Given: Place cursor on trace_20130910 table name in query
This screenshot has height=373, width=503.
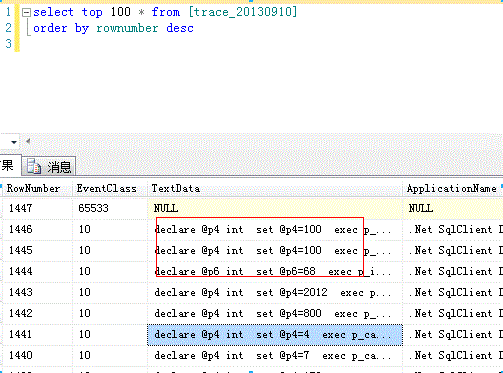Looking at the screenshot, I should (243, 12).
